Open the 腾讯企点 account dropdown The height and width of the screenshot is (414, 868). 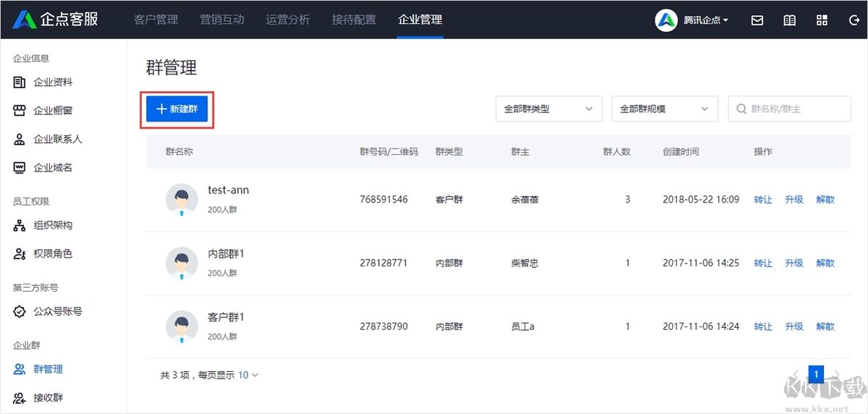point(692,20)
